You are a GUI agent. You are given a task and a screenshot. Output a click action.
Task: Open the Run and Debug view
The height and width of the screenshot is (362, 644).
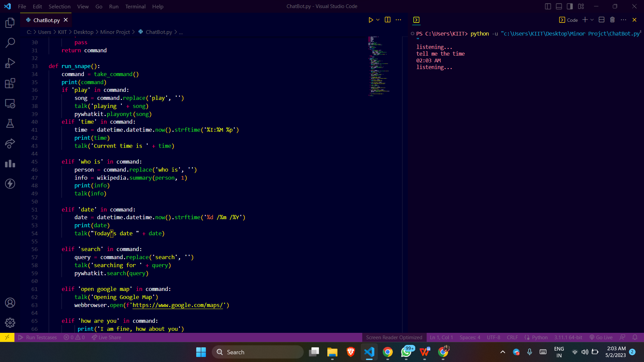10,63
